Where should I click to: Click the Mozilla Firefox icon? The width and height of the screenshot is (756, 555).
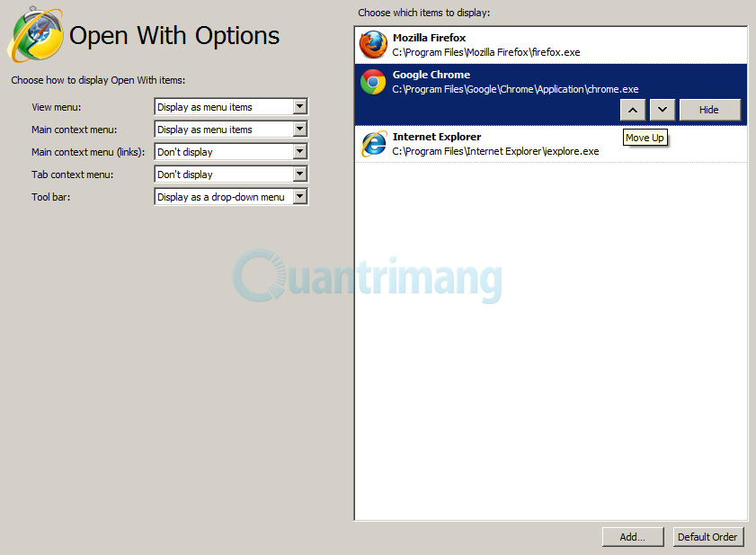(x=373, y=44)
